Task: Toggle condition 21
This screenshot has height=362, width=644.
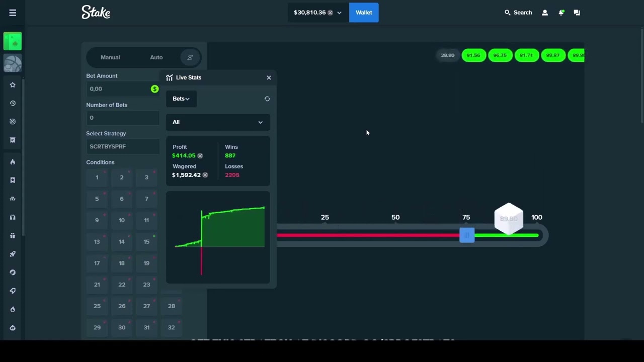Action: 97,285
